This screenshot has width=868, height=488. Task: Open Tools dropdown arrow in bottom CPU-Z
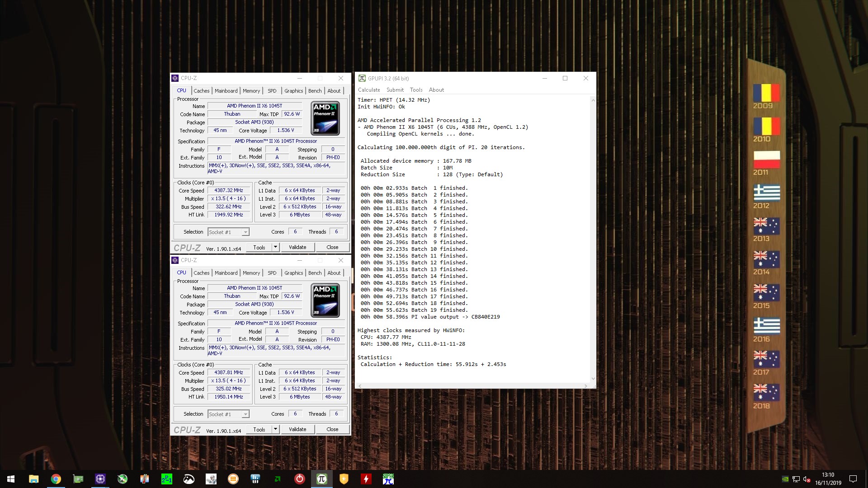pyautogui.click(x=275, y=429)
